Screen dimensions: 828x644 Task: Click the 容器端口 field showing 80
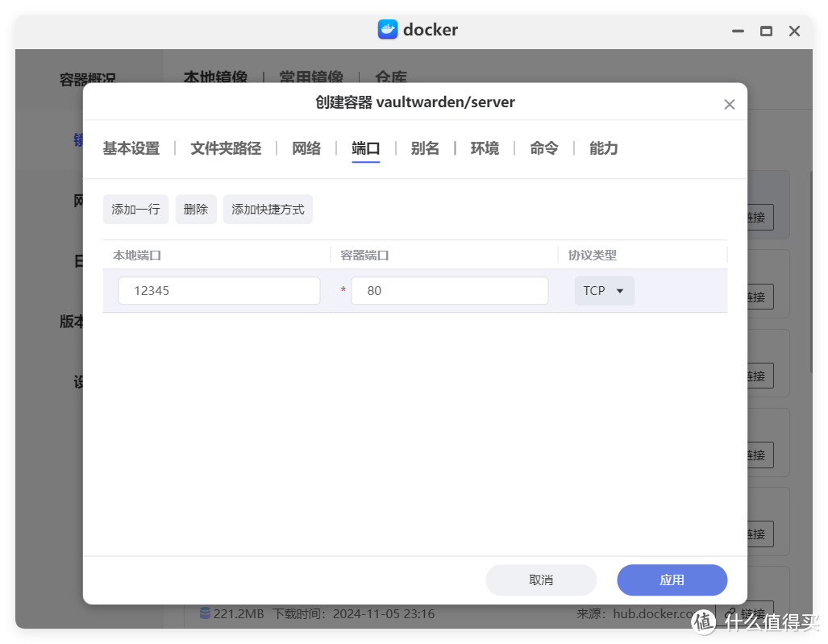pyautogui.click(x=449, y=291)
